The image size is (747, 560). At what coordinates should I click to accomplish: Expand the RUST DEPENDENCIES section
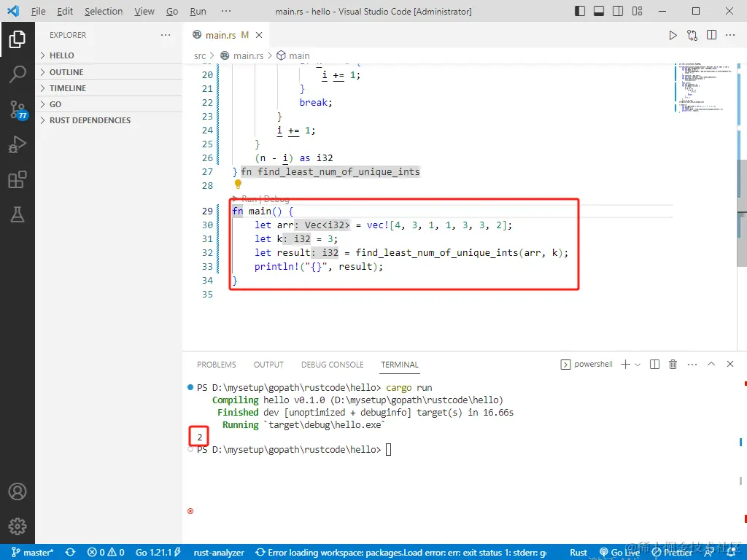pyautogui.click(x=110, y=120)
